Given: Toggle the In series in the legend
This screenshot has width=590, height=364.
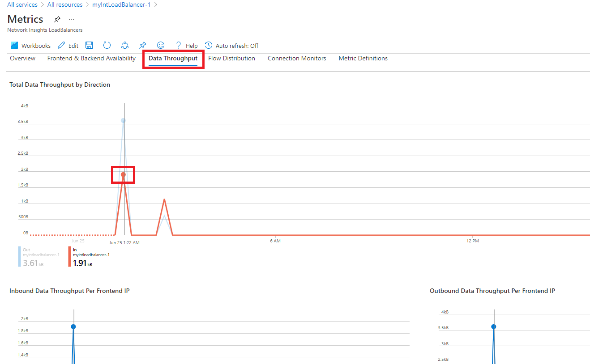Looking at the screenshot, I should point(92,257).
